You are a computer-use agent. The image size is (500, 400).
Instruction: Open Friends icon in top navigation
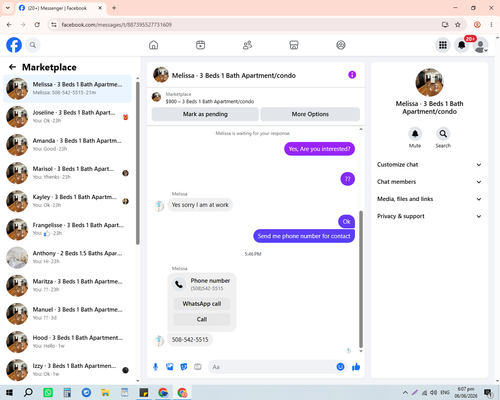click(x=247, y=45)
